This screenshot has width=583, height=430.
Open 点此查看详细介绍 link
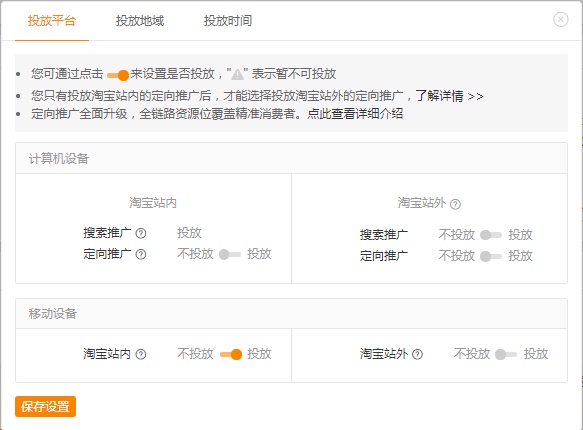[x=355, y=114]
